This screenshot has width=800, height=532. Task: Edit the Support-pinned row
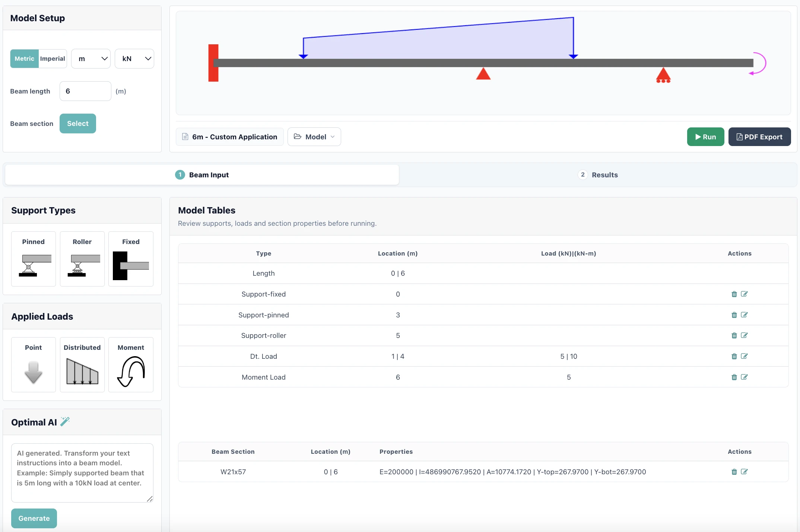(x=744, y=315)
